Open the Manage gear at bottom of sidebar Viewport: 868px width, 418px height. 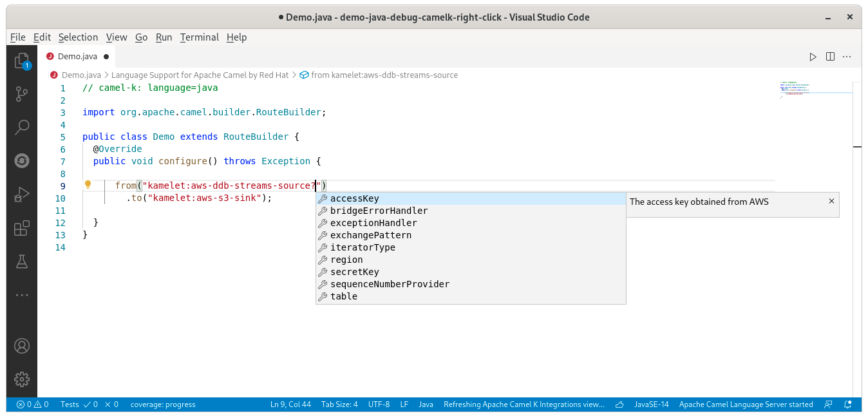tap(22, 379)
